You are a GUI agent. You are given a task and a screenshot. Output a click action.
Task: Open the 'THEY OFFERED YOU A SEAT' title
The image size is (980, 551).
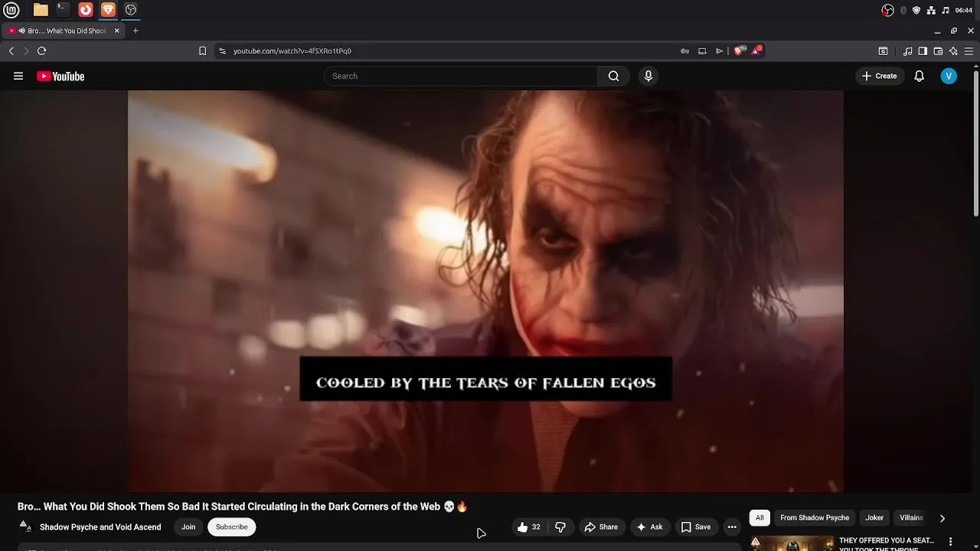point(887,544)
